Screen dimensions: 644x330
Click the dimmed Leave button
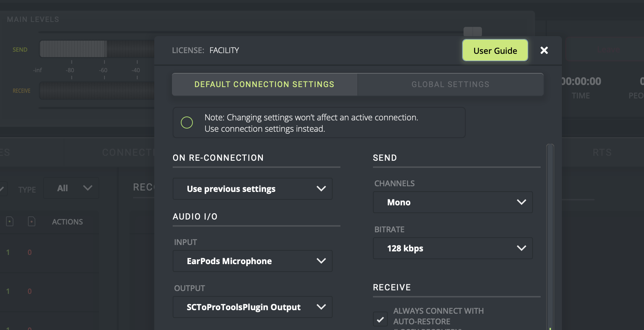[x=609, y=50]
